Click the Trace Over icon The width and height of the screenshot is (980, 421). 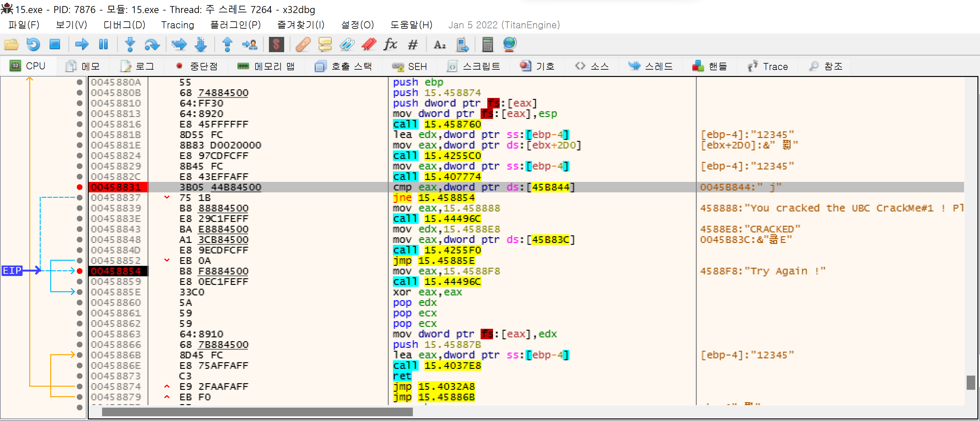tap(201, 45)
